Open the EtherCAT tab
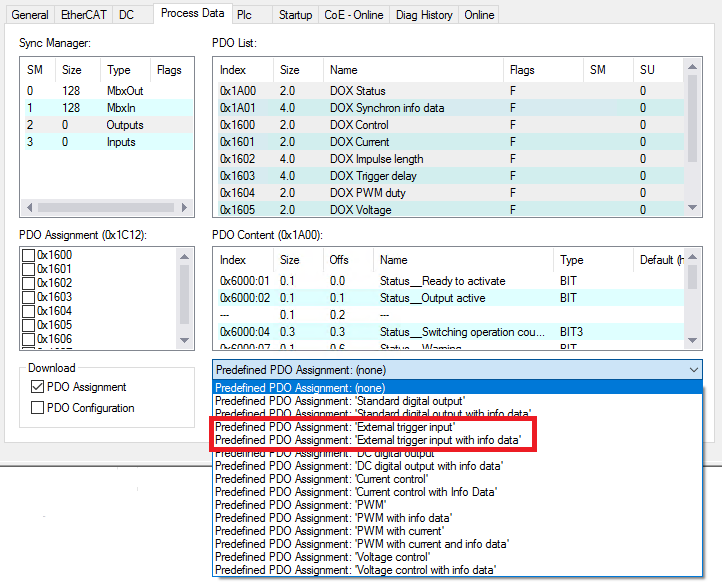This screenshot has height=583, width=722. click(83, 15)
